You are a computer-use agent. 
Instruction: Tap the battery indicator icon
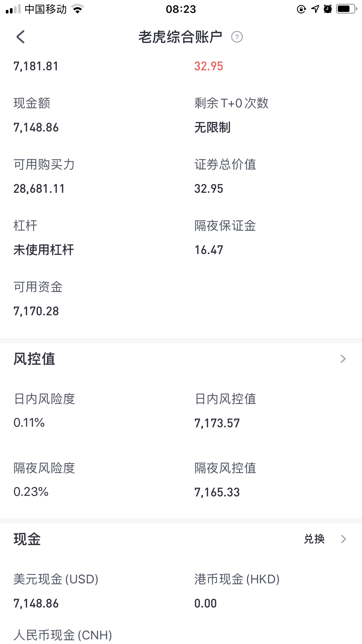347,9
